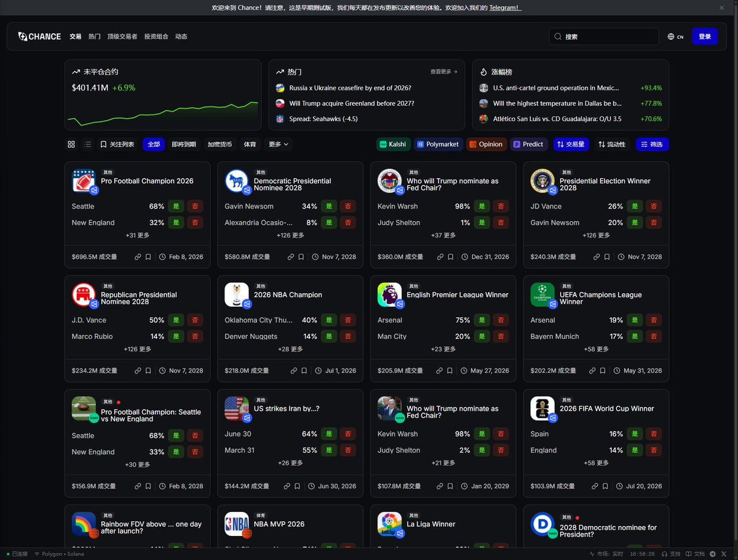The image size is (738, 560).
Task: Bookmark Democratic Presidential Nominee 2028 market
Action: tap(301, 257)
